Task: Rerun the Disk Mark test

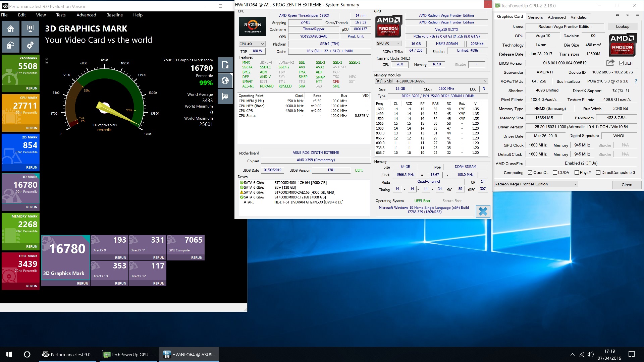Action: [32, 286]
